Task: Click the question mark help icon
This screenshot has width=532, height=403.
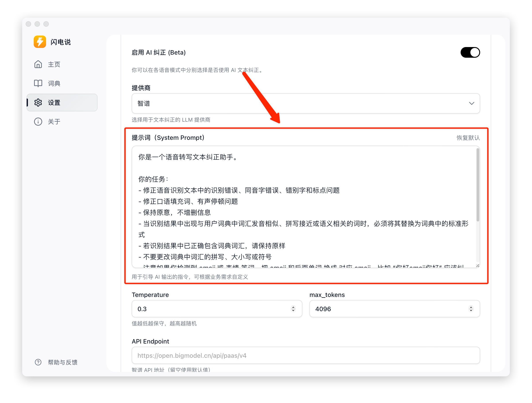Action: (x=38, y=362)
